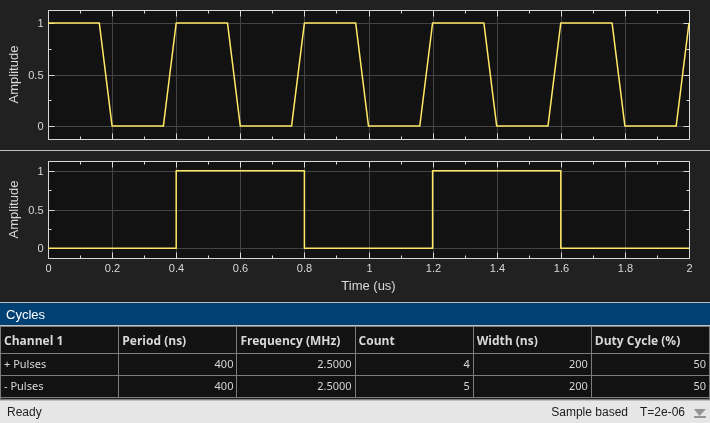Open the status bar dropdown arrow icon
This screenshot has width=710, height=423.
pos(700,413)
